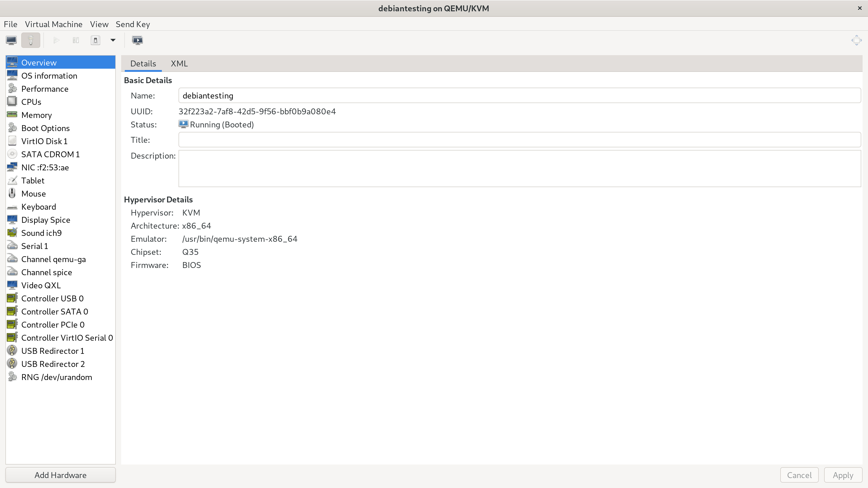868x488 pixels.
Task: Select the USB Redirector 1 icon
Action: coord(12,351)
